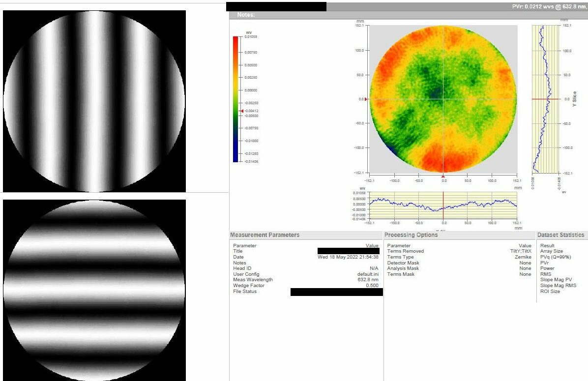This screenshot has width=588, height=381.
Task: Select the red slice marker left of the surface map
Action: point(366,99)
